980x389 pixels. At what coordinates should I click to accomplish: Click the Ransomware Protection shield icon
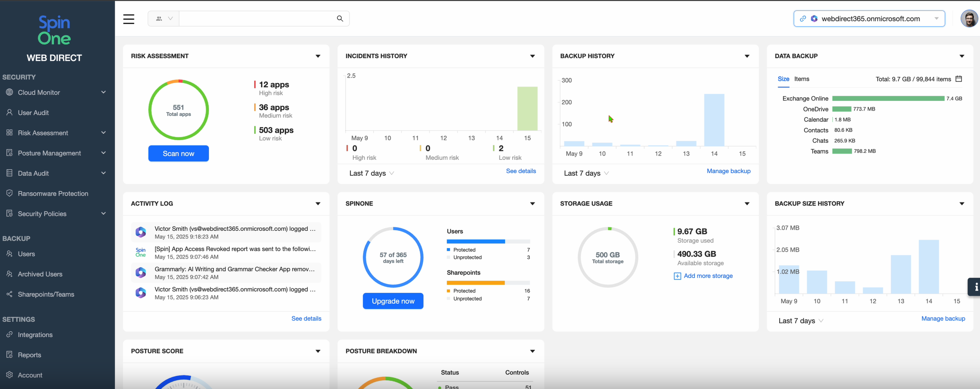pyautogui.click(x=10, y=193)
